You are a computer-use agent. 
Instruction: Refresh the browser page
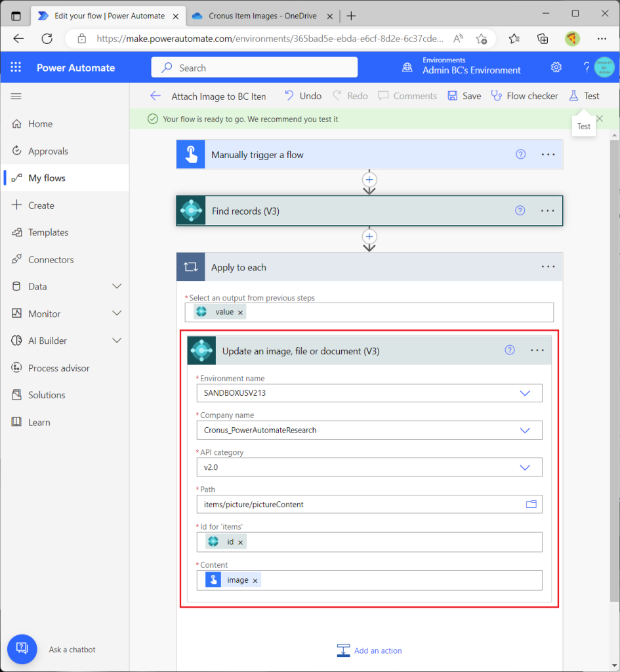tap(47, 39)
